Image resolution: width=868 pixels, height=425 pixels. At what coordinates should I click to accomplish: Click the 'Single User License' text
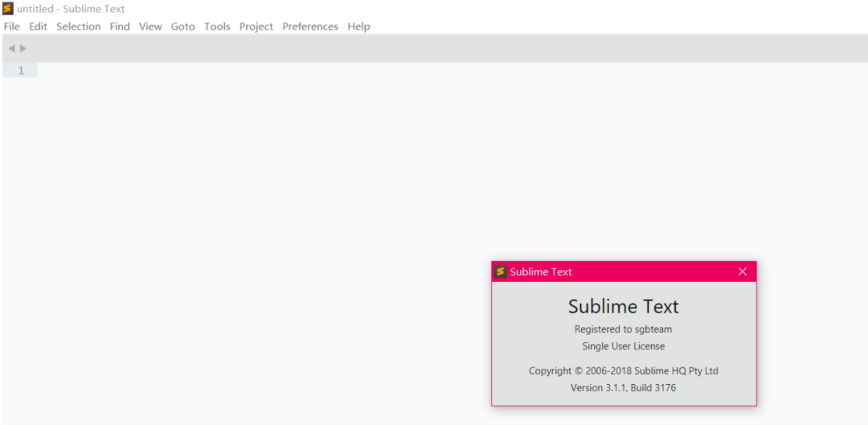pyautogui.click(x=624, y=346)
